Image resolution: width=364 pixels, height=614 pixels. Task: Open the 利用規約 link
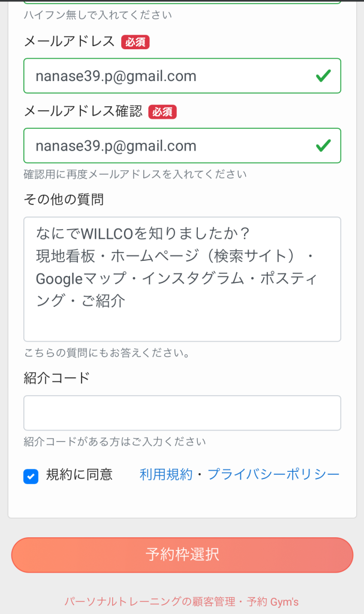point(166,475)
